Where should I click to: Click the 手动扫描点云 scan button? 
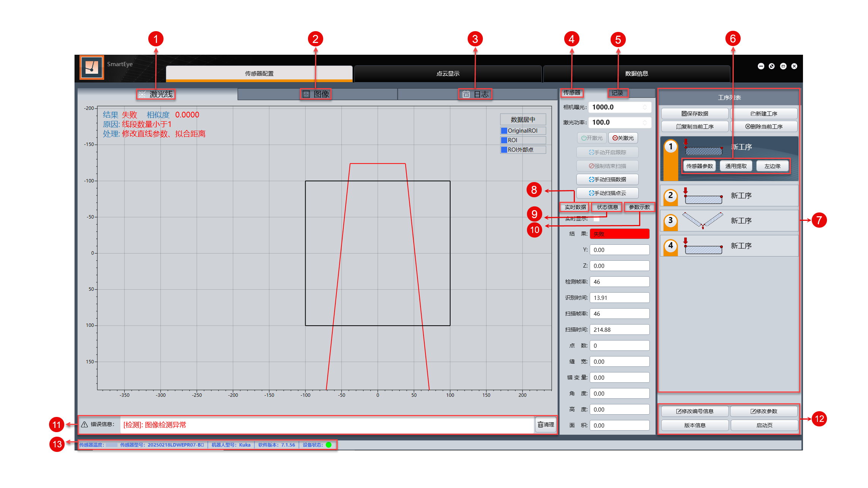[607, 193]
